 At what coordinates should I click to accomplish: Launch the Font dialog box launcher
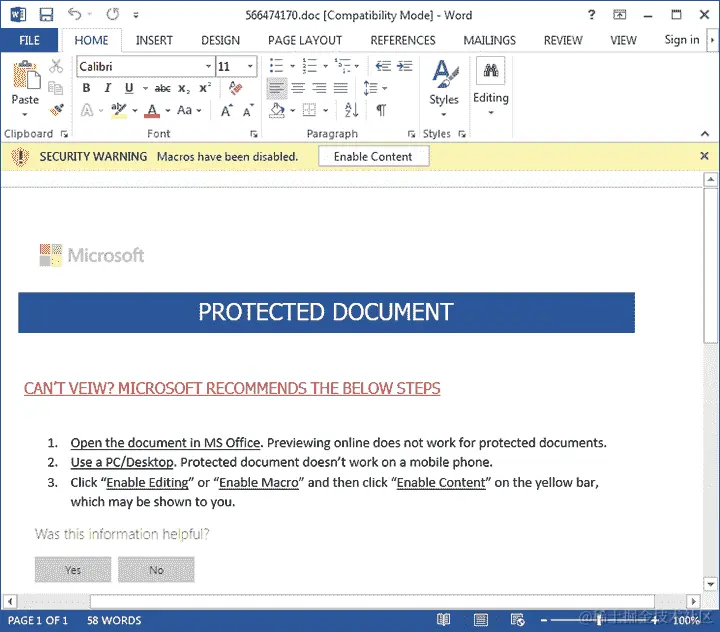253,134
